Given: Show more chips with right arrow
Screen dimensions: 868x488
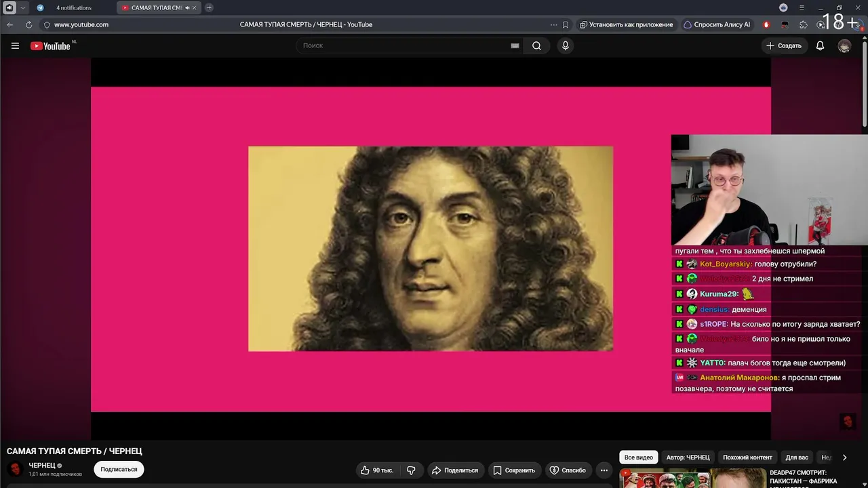Looking at the screenshot, I should [844, 457].
